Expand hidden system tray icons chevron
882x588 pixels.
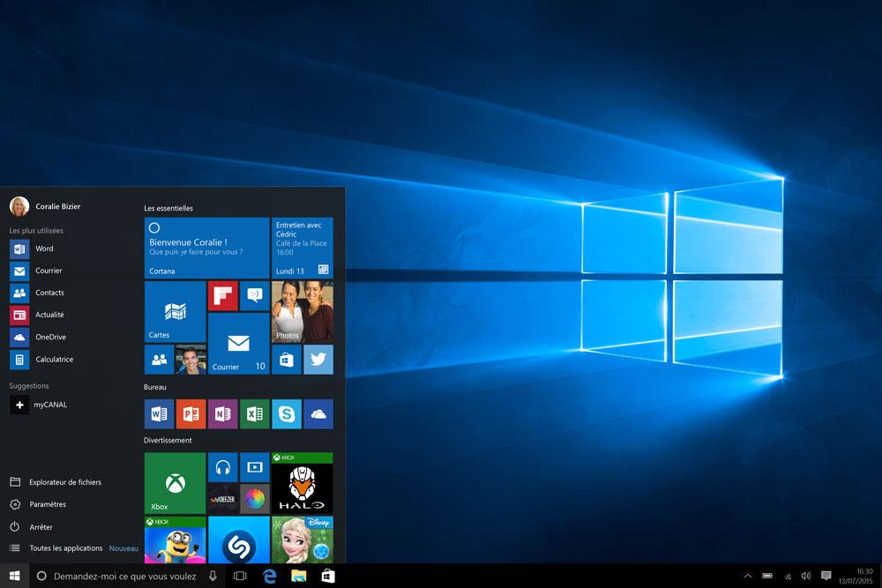pos(748,576)
